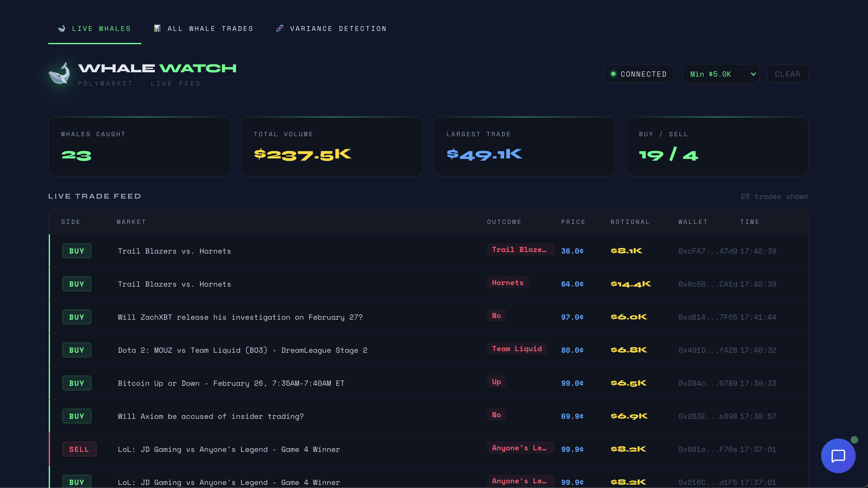Click the Team Liquid outcome tag
The width and height of the screenshot is (868, 488).
(x=516, y=349)
